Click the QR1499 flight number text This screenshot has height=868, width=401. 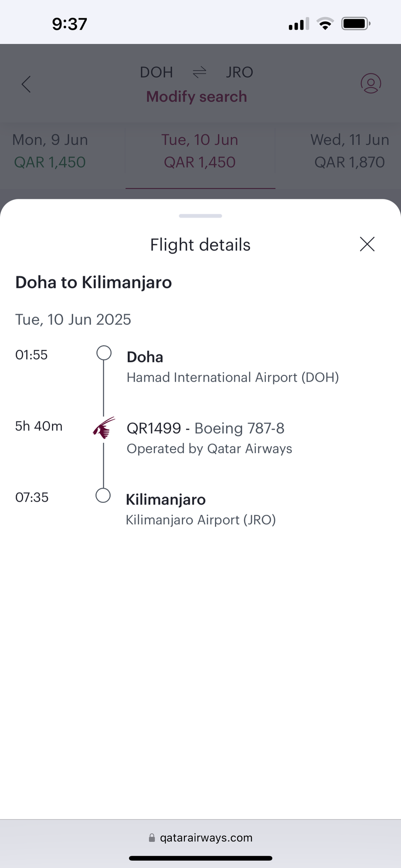pyautogui.click(x=153, y=428)
